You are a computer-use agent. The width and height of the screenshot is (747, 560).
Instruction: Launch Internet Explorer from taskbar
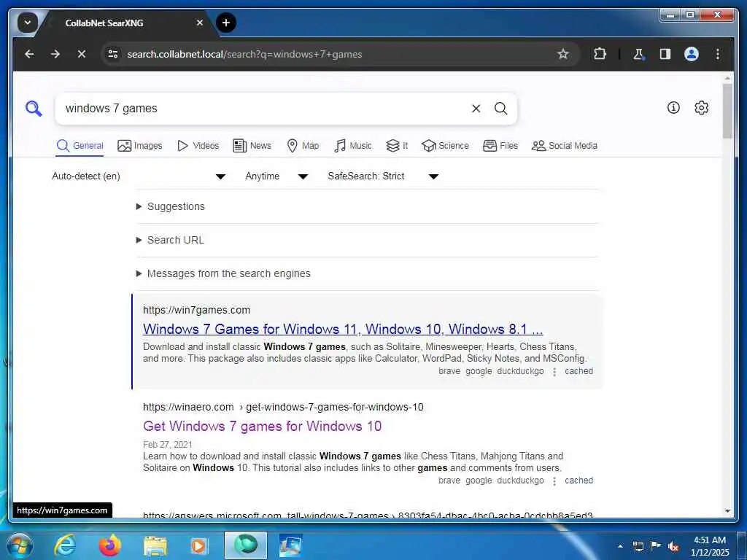pyautogui.click(x=65, y=545)
